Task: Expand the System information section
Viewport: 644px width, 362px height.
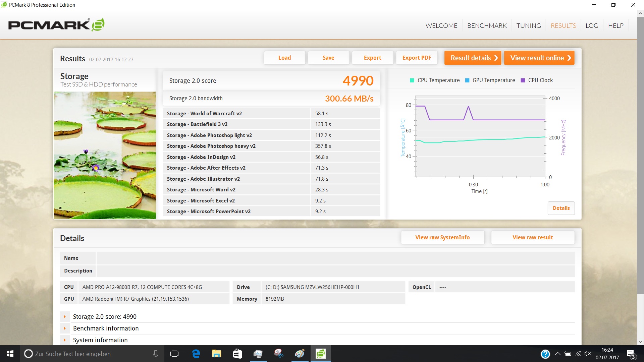Action: coord(65,340)
